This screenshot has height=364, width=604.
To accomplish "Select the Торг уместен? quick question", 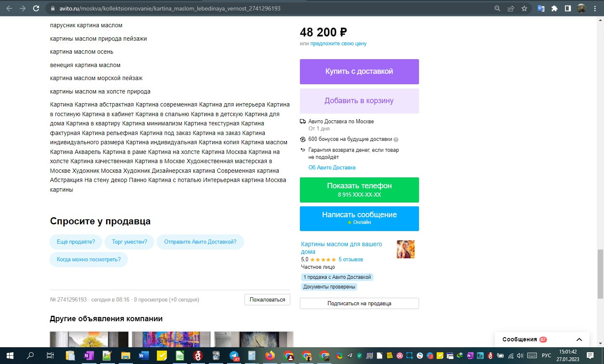I will click(x=130, y=242).
